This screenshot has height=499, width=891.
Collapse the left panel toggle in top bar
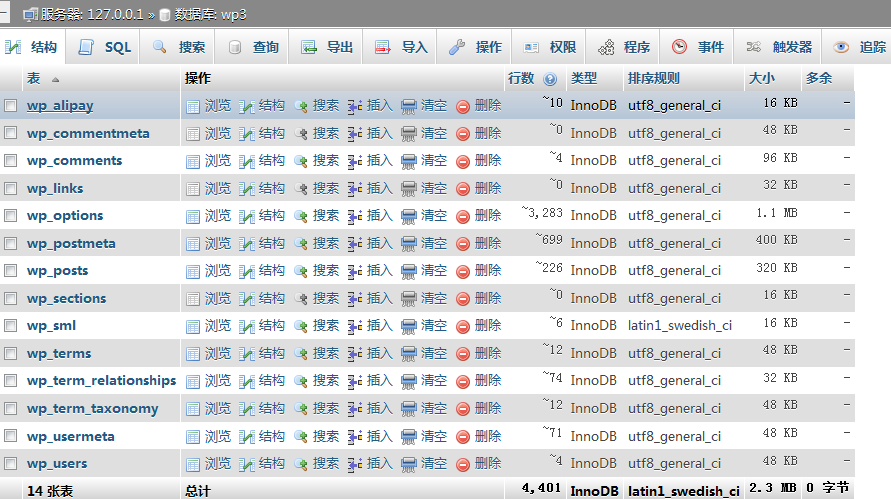[x=5, y=14]
